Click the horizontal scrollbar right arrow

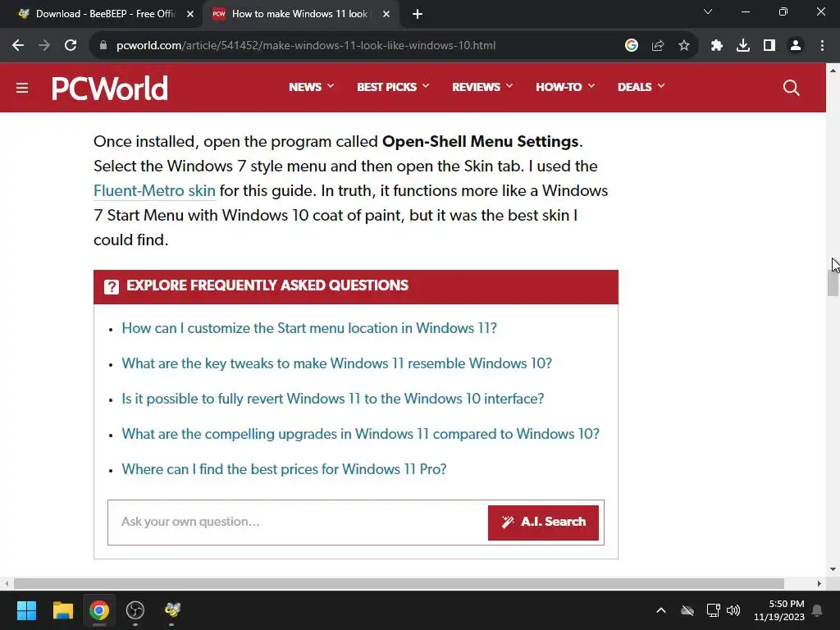click(x=819, y=583)
